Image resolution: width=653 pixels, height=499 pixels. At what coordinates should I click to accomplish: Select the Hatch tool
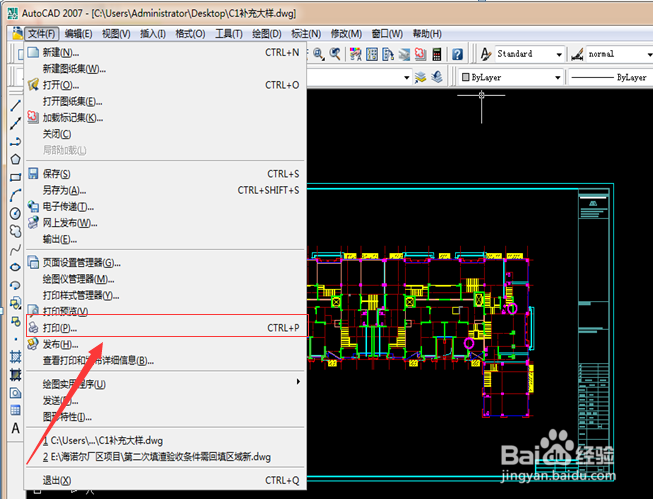click(x=15, y=357)
